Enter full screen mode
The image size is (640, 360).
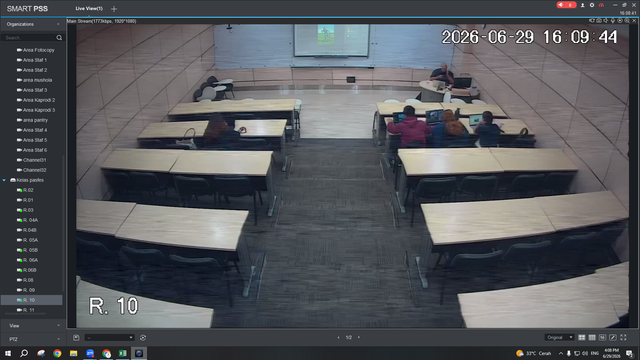coord(623,337)
